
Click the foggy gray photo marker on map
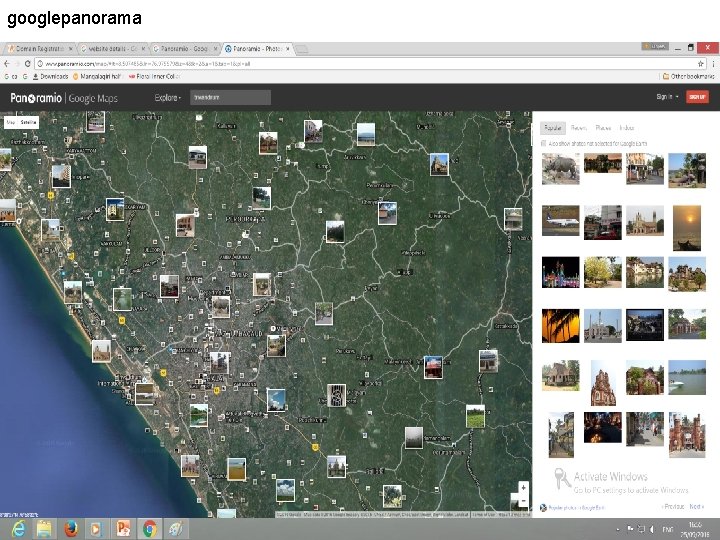[x=414, y=438]
